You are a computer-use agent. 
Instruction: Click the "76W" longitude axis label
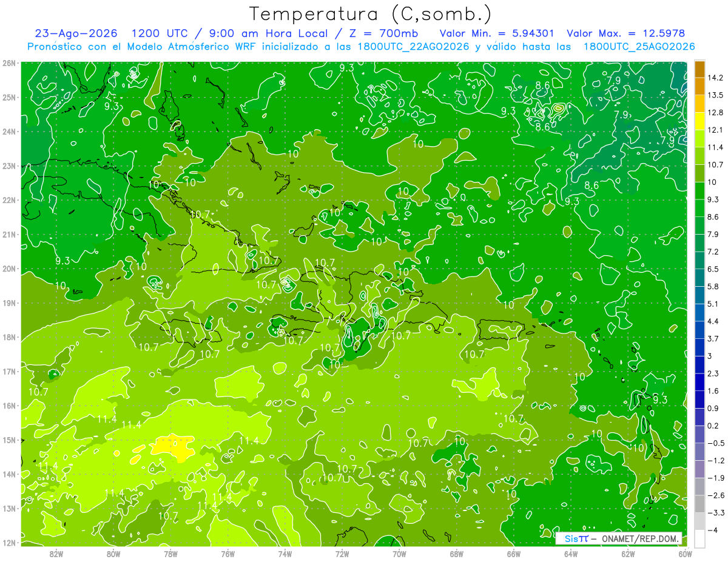tap(227, 554)
